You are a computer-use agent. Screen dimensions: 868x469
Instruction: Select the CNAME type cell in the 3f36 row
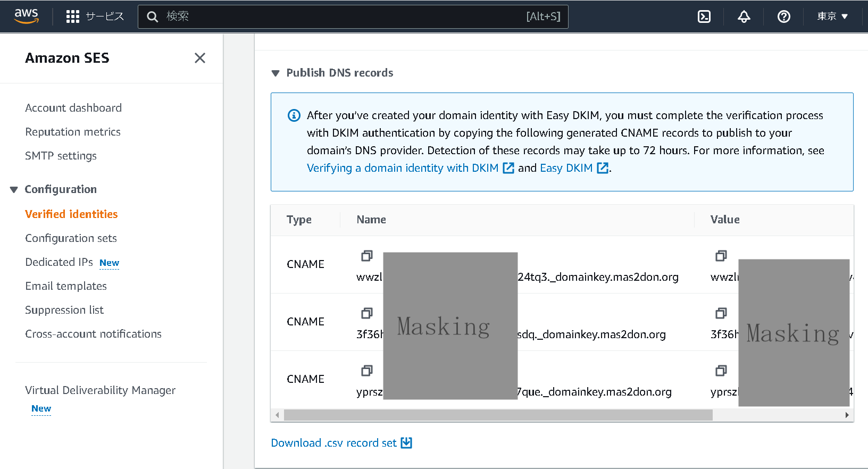pyautogui.click(x=305, y=322)
